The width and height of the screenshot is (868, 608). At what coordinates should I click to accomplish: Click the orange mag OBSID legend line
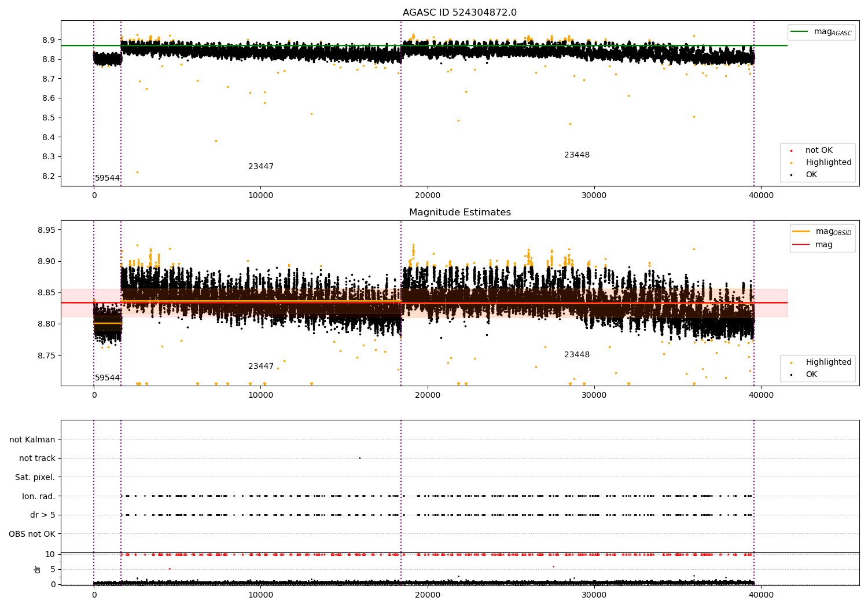[x=801, y=232]
